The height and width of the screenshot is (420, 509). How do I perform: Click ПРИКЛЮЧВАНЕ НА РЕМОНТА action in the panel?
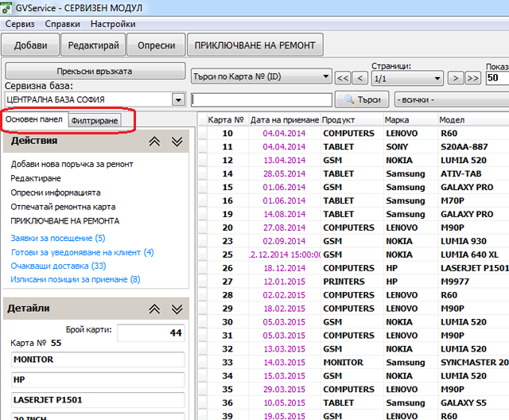coord(65,221)
